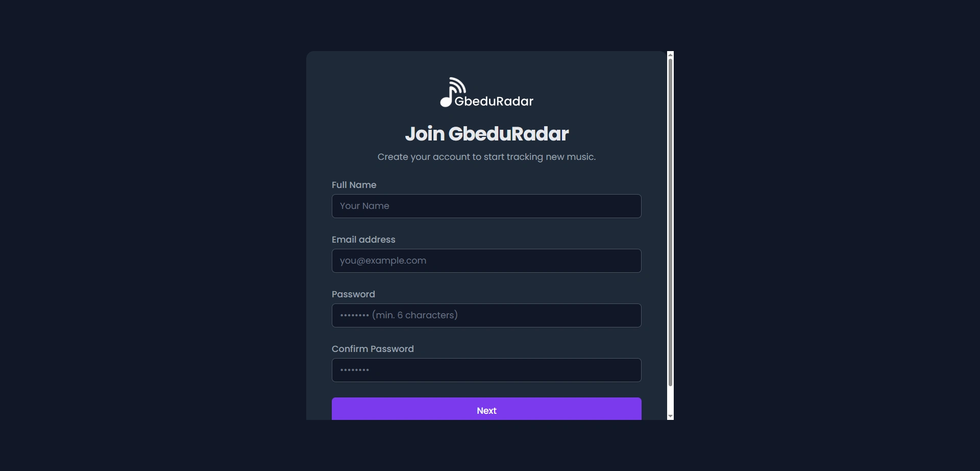Click the dark page background left of the card
Image resolution: width=980 pixels, height=471 pixels.
click(153, 235)
